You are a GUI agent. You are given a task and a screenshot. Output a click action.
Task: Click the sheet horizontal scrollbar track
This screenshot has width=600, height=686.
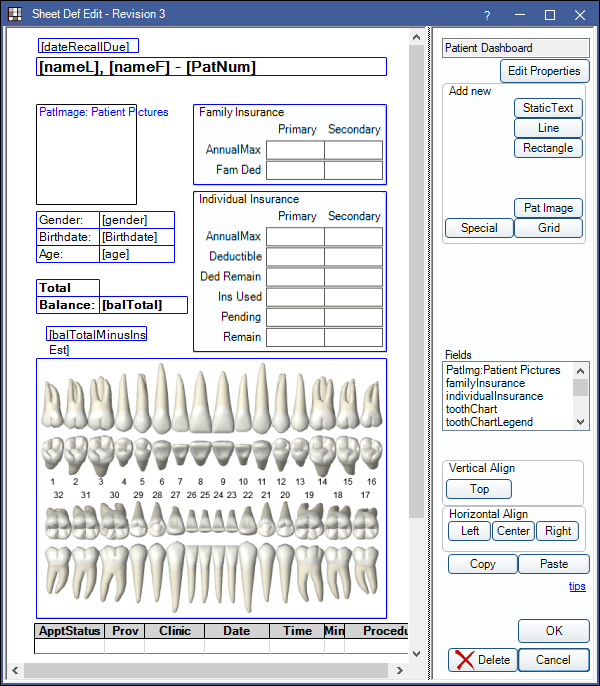206,670
